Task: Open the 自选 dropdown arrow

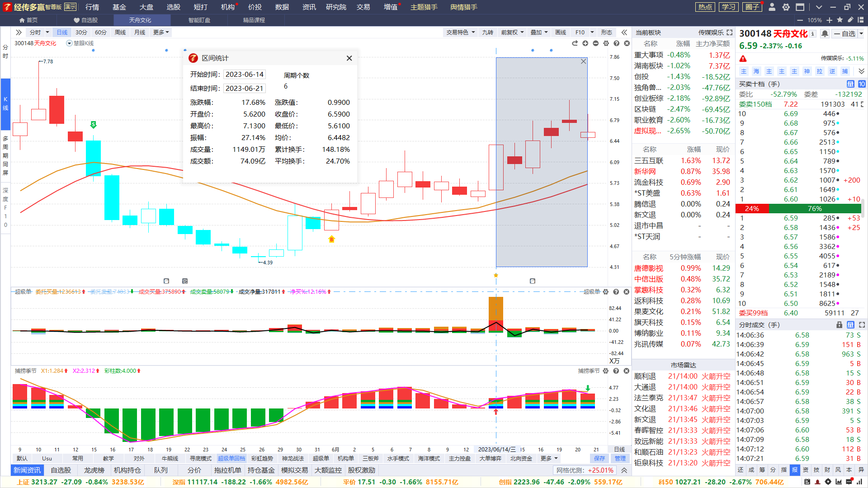Action: point(861,34)
